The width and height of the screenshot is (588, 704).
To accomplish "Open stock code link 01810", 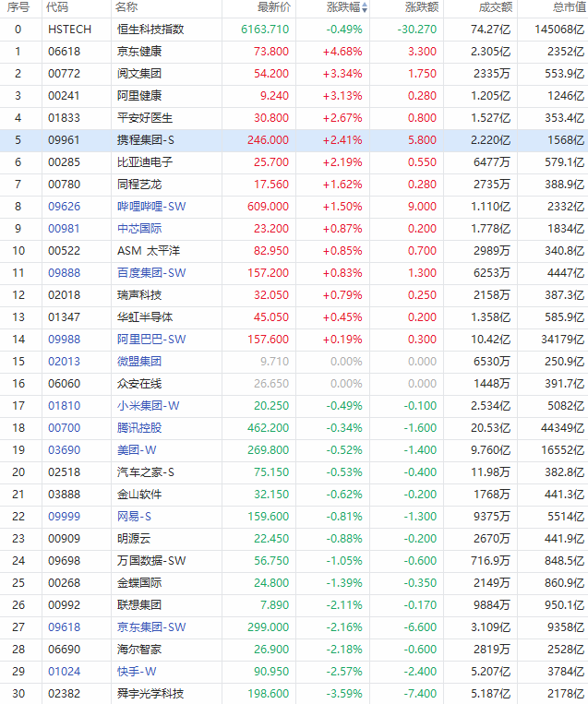I will 65,406.
